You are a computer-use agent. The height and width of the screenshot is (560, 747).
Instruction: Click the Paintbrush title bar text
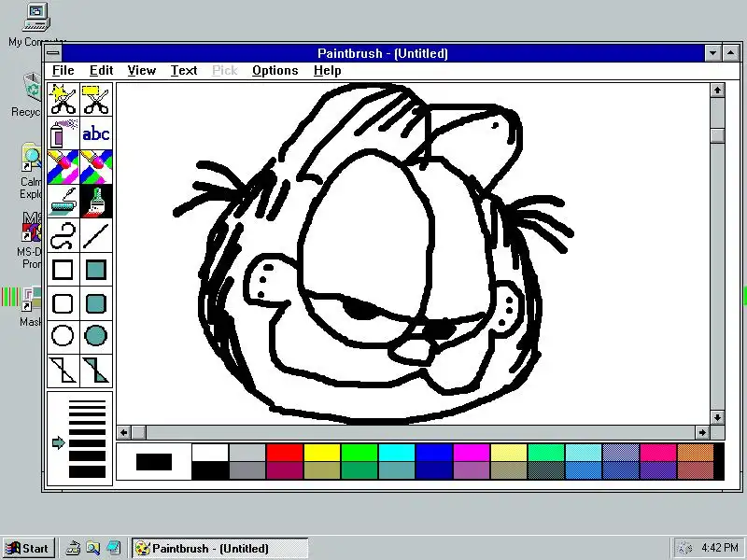[383, 53]
